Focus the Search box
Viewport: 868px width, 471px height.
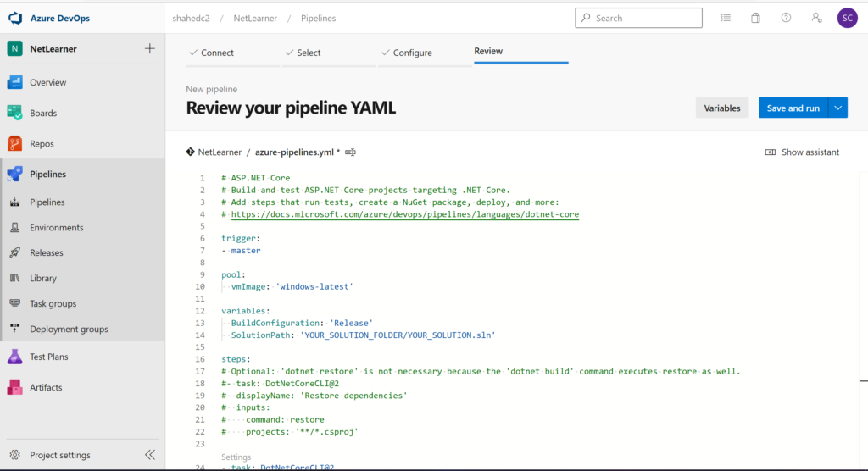(639, 19)
